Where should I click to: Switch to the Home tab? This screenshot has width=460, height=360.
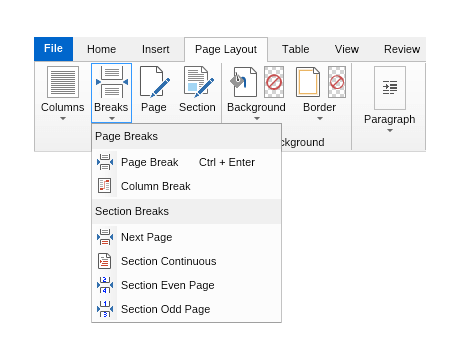(x=101, y=49)
